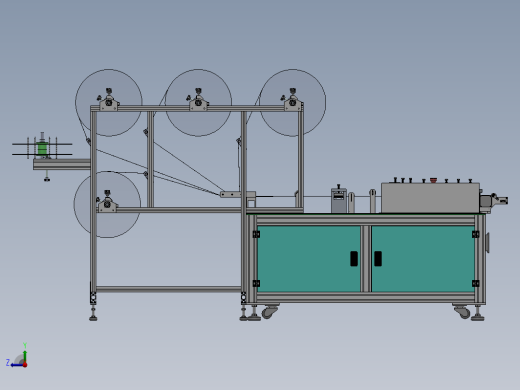Select the red emergency stop button

(433, 180)
